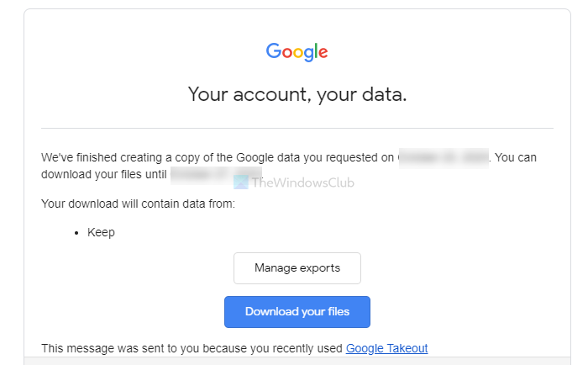Image resolution: width=588 pixels, height=365 pixels.
Task: Select the Keep list item
Action: (x=101, y=233)
